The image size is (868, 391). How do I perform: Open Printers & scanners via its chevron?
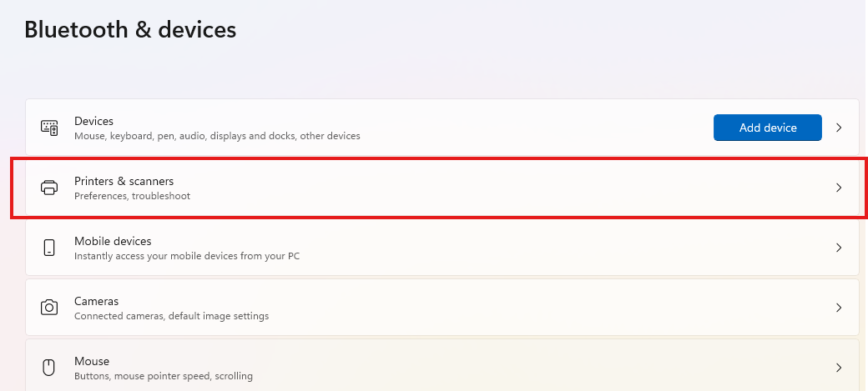[839, 188]
